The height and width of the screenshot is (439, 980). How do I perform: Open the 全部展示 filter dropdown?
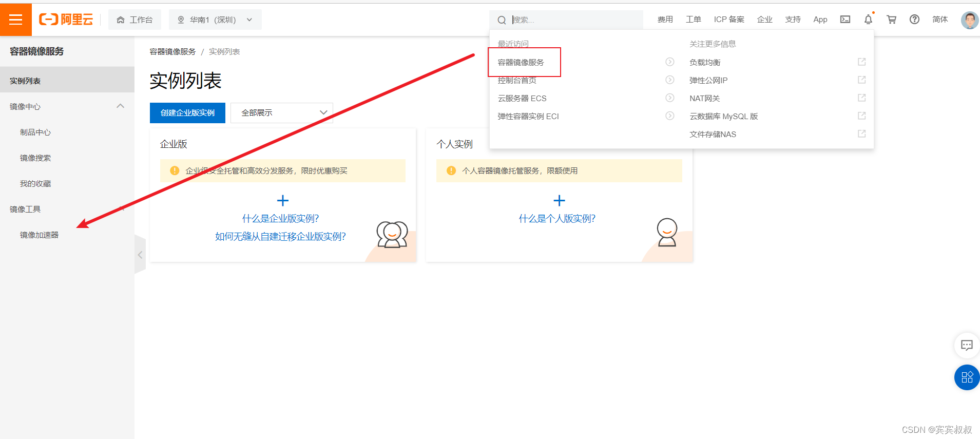point(281,112)
